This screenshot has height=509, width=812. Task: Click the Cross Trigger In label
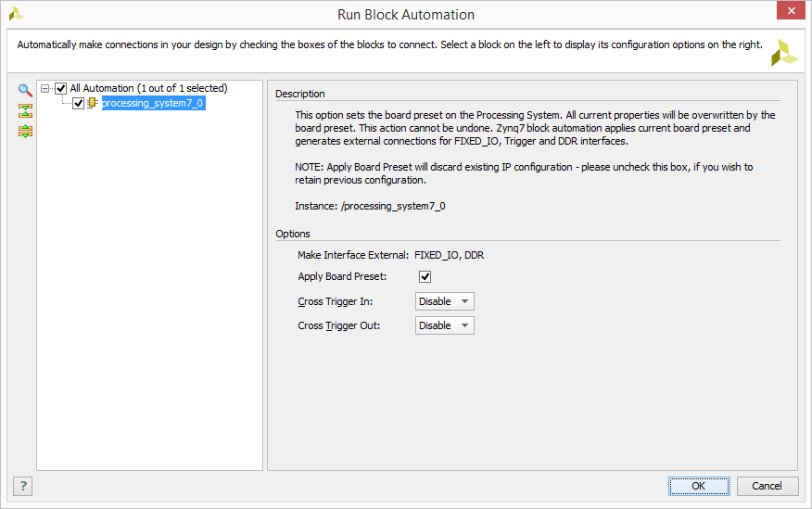pyautogui.click(x=335, y=302)
